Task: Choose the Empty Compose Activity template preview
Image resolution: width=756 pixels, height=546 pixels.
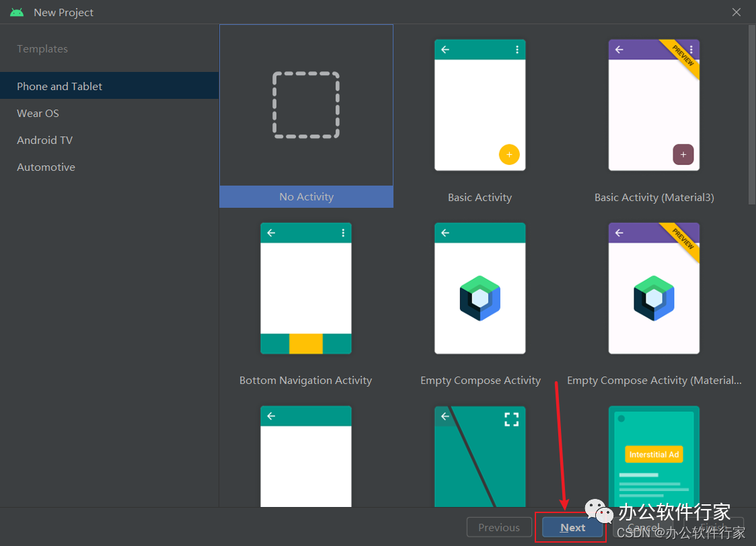Action: click(x=480, y=288)
